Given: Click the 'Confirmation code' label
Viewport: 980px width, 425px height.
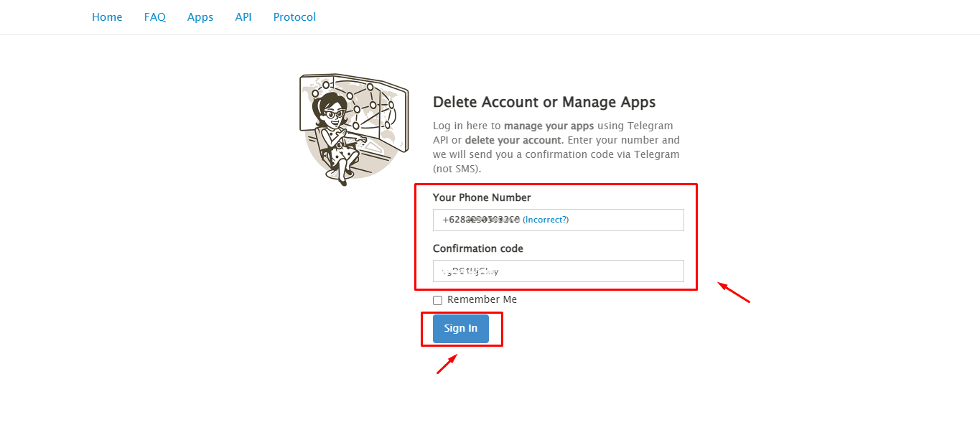Looking at the screenshot, I should tap(478, 248).
